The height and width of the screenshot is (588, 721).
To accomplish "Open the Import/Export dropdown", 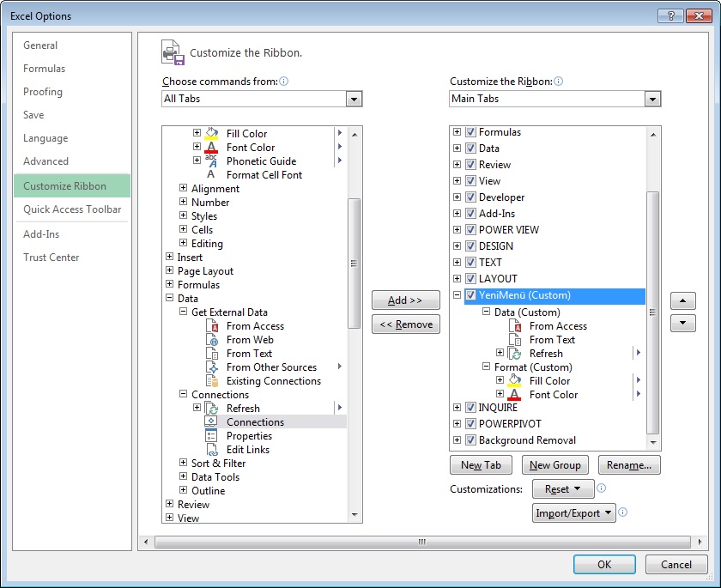I will [574, 512].
